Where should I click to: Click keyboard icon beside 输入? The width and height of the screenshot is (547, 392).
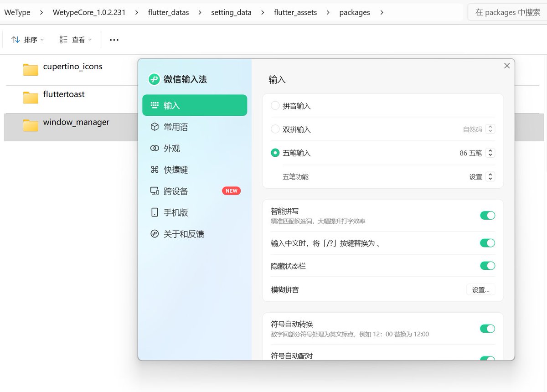[x=155, y=105]
